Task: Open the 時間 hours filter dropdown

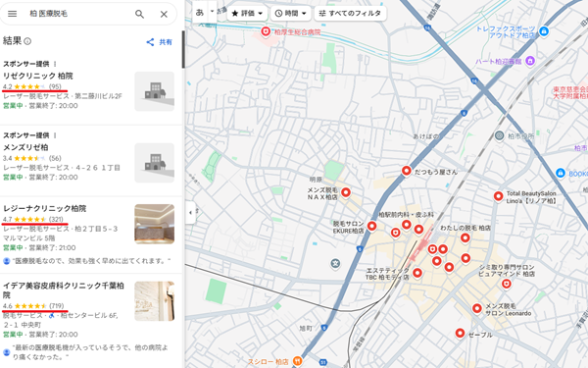Action: (x=291, y=14)
